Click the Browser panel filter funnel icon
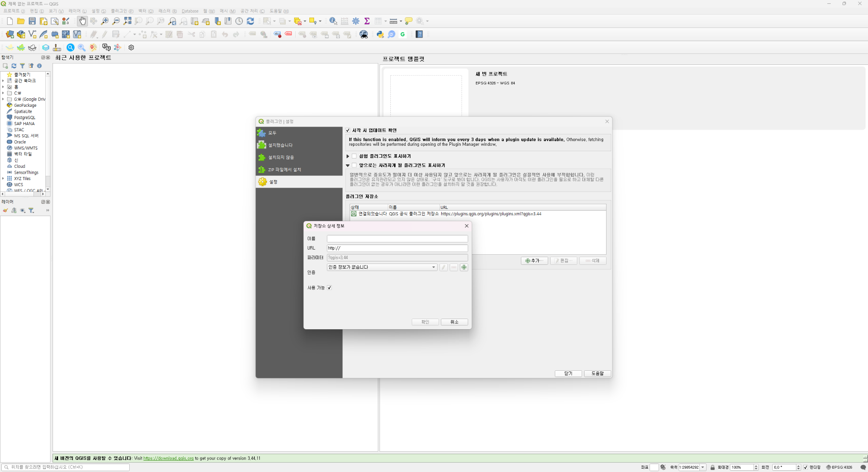Screen dimensions: 868x472 pyautogui.click(x=22, y=66)
